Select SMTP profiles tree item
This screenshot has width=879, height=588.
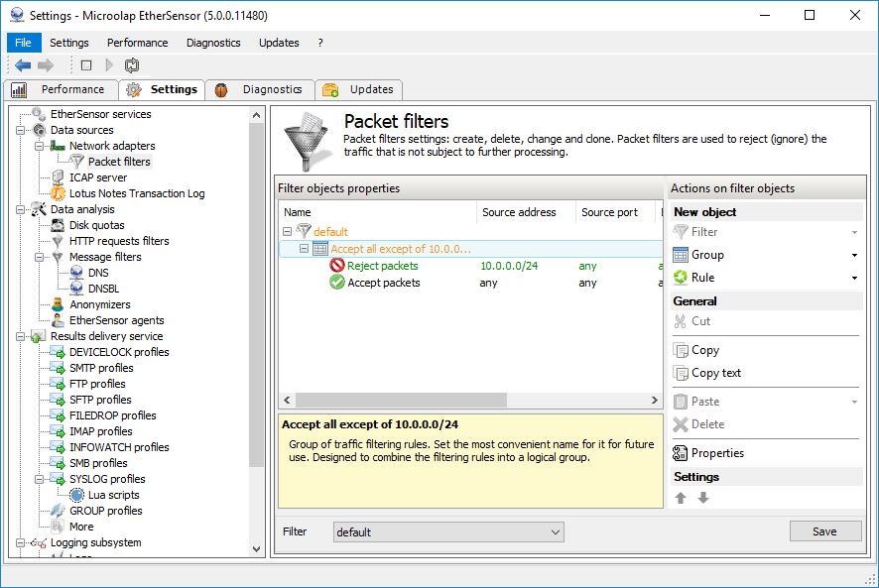[101, 368]
